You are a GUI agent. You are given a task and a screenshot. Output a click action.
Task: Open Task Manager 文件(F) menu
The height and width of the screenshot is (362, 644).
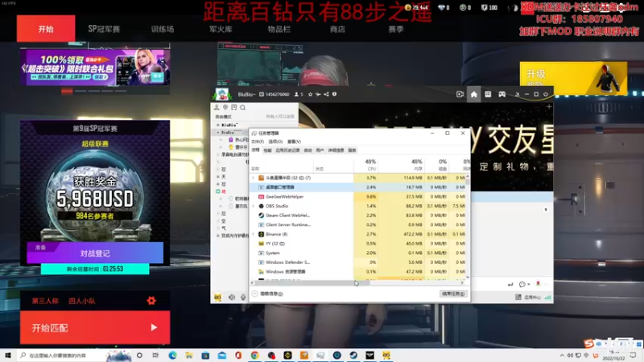pyautogui.click(x=258, y=142)
